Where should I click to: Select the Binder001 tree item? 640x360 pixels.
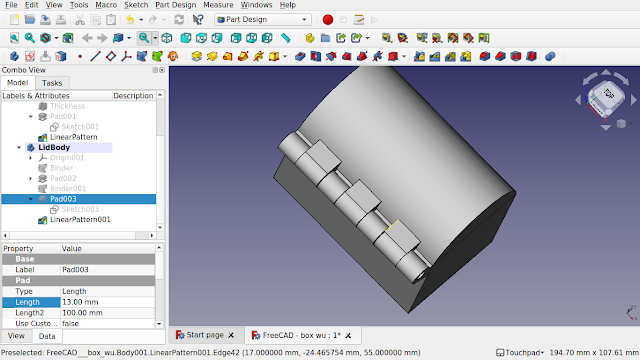coord(68,189)
